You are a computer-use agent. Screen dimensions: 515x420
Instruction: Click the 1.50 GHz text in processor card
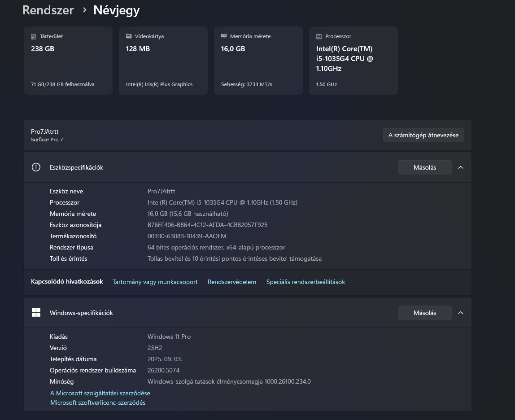327,84
